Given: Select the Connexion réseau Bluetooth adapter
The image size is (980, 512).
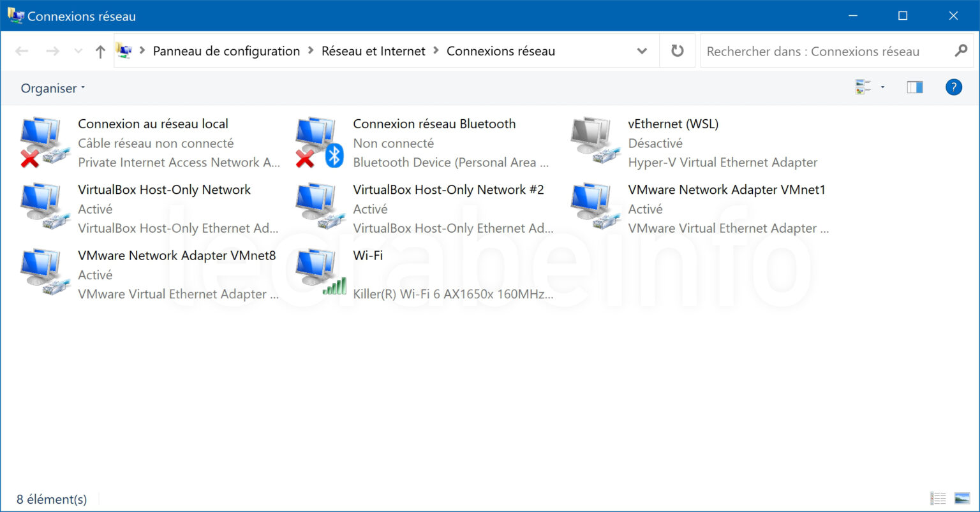Looking at the screenshot, I should (x=434, y=124).
